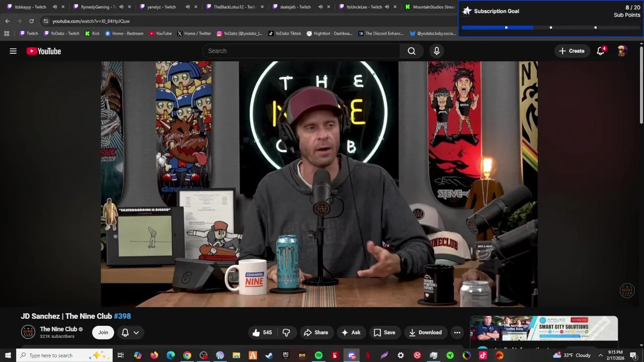This screenshot has width=644, height=362.
Task: Open the bookmarks apps grid icon
Action: click(7, 34)
